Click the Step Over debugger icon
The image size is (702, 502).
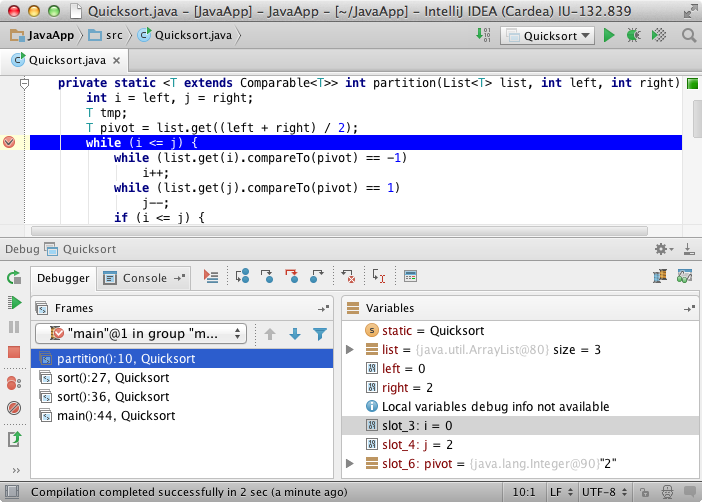point(243,277)
